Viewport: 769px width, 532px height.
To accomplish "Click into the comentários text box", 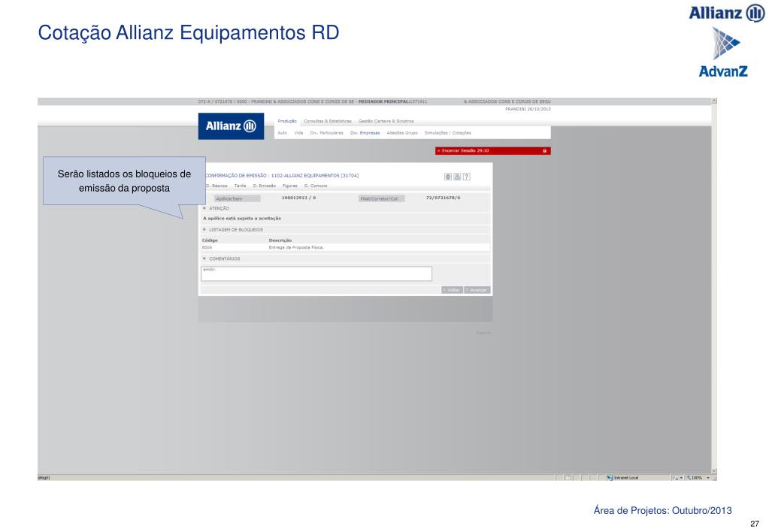I will coord(316,274).
